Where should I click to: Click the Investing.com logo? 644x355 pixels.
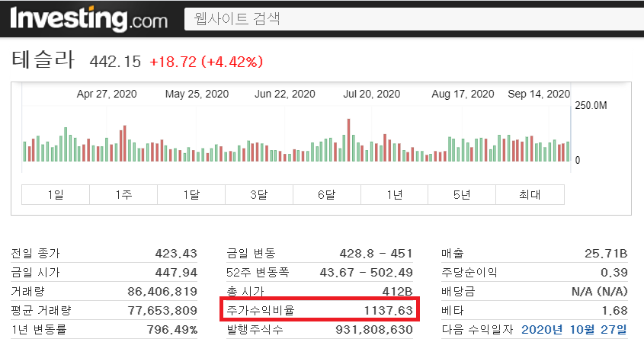tap(88, 19)
